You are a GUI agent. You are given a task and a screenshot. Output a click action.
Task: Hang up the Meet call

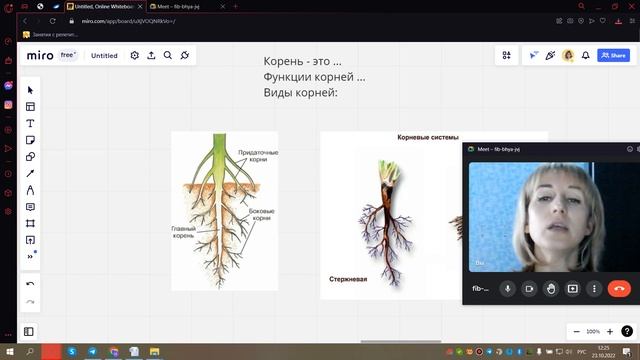[619, 289]
